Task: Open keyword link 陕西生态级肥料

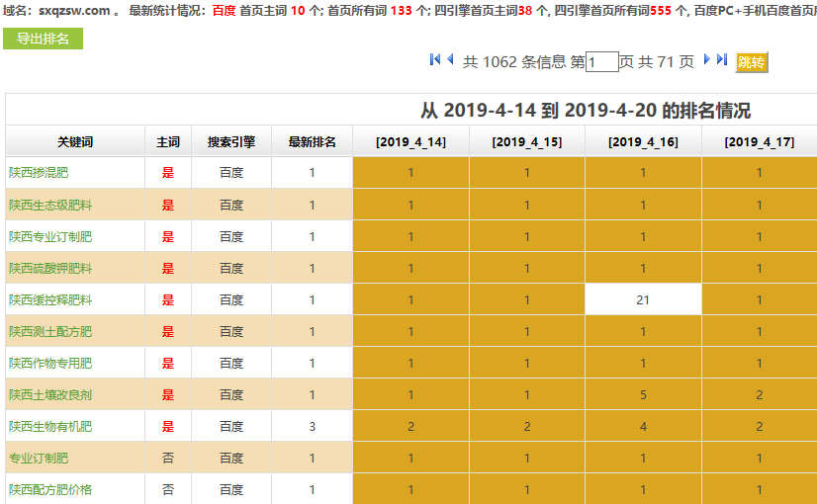Action: [50, 206]
